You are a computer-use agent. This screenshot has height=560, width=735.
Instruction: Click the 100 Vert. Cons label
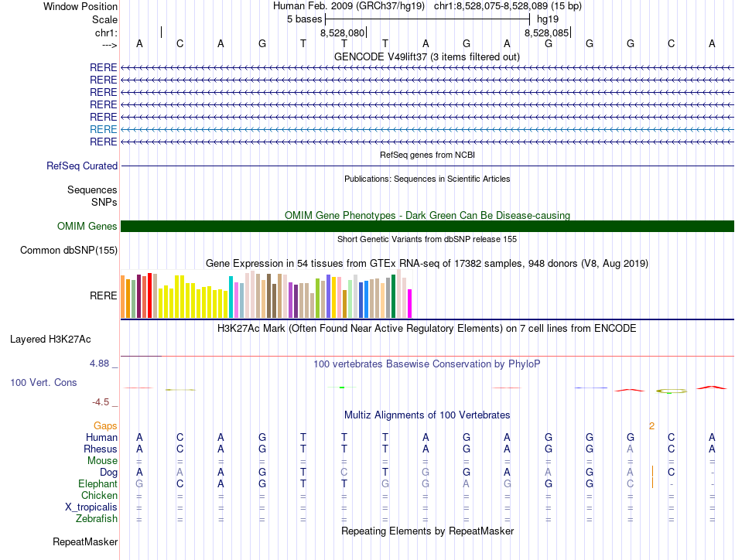pos(43,382)
